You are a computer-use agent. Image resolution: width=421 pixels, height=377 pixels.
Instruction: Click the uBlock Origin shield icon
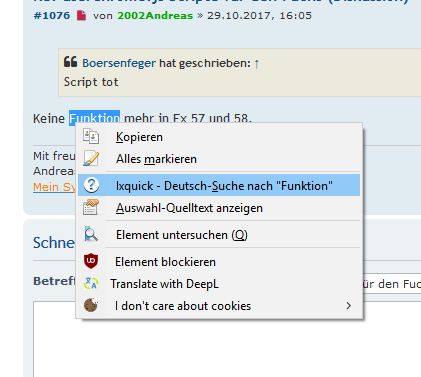pos(91,261)
